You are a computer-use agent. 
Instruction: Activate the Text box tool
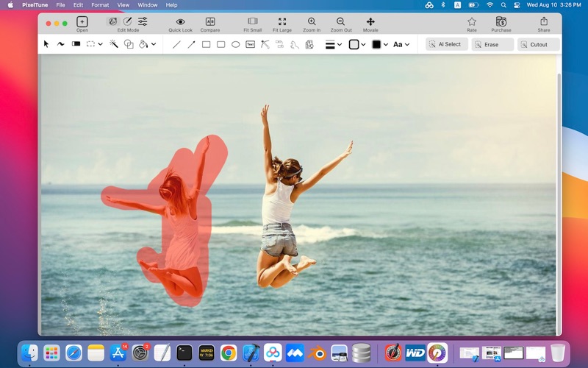pyautogui.click(x=251, y=44)
